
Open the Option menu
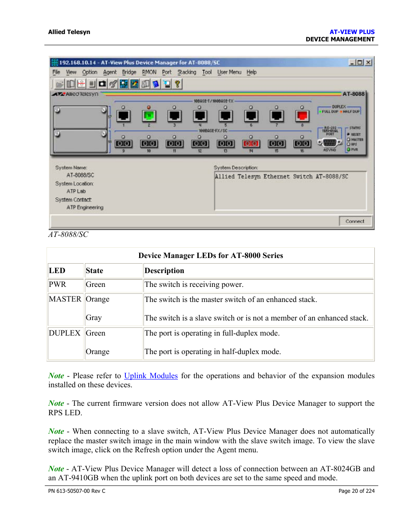(x=90, y=72)
